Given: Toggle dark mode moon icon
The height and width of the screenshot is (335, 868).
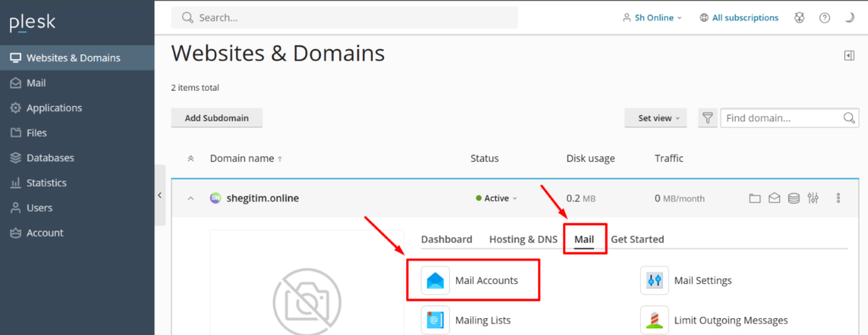Looking at the screenshot, I should (849, 18).
